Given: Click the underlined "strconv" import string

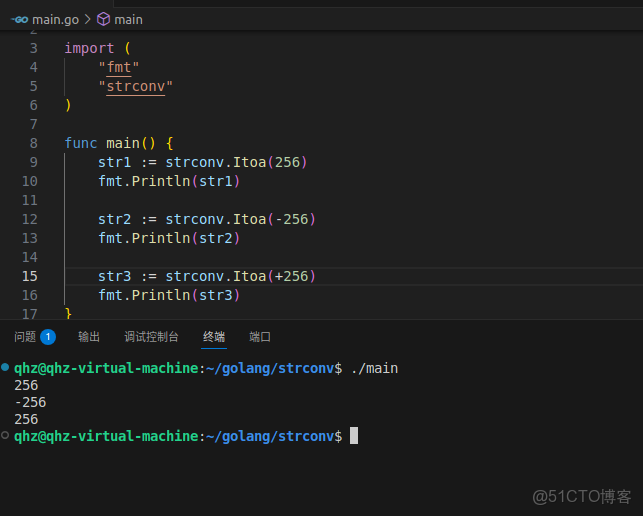Looking at the screenshot, I should (139, 86).
